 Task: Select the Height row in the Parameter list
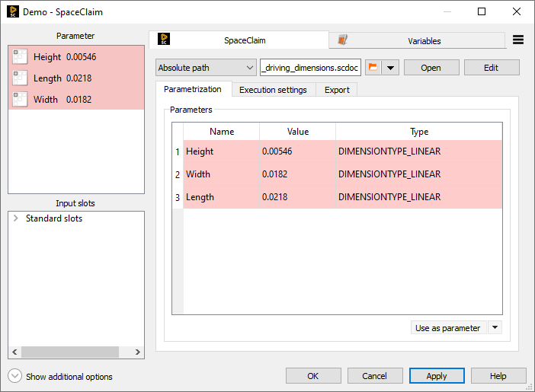click(x=76, y=57)
